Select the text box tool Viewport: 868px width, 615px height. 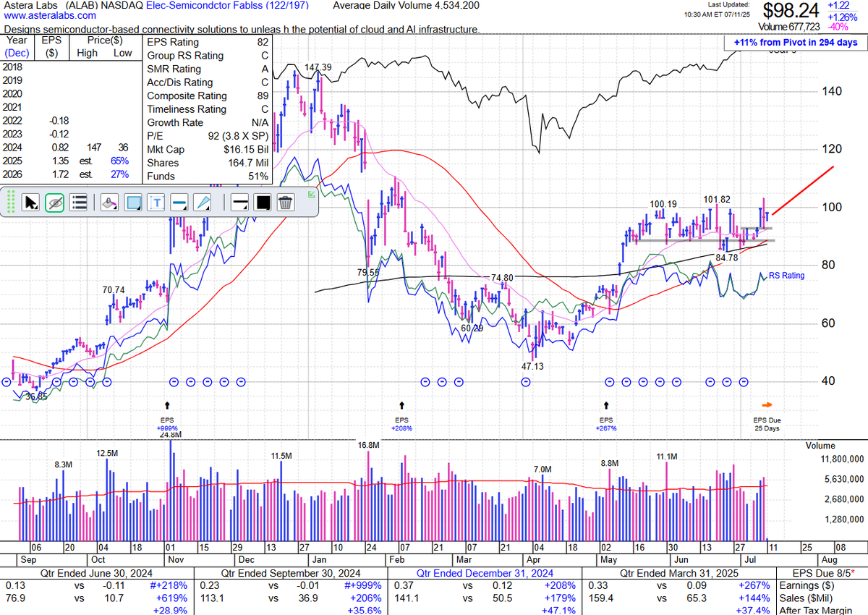pyautogui.click(x=156, y=203)
